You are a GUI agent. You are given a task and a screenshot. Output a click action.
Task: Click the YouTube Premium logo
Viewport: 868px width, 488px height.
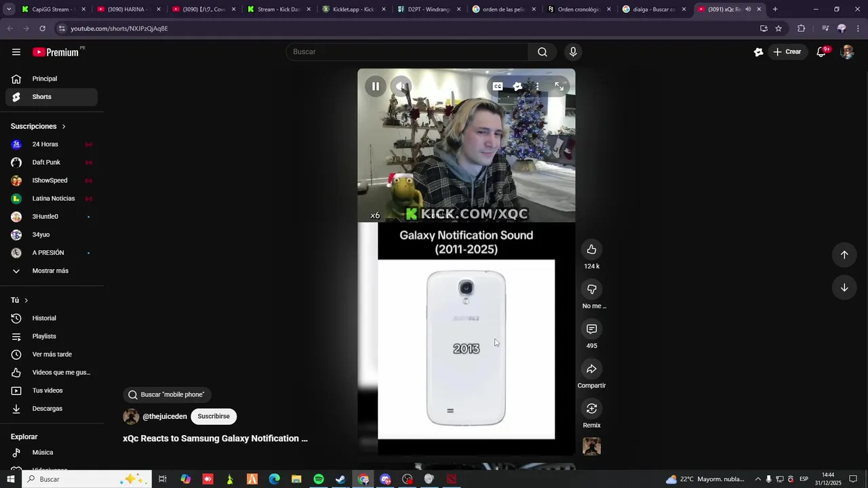(57, 52)
